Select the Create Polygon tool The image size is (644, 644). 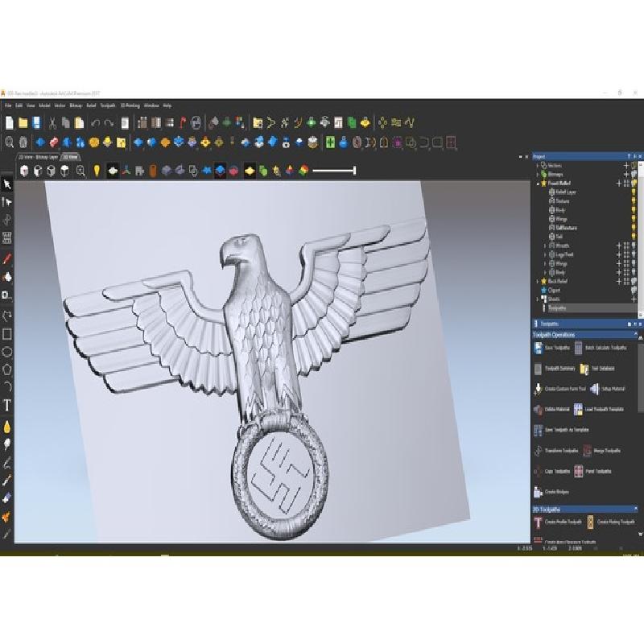pyautogui.click(x=7, y=369)
